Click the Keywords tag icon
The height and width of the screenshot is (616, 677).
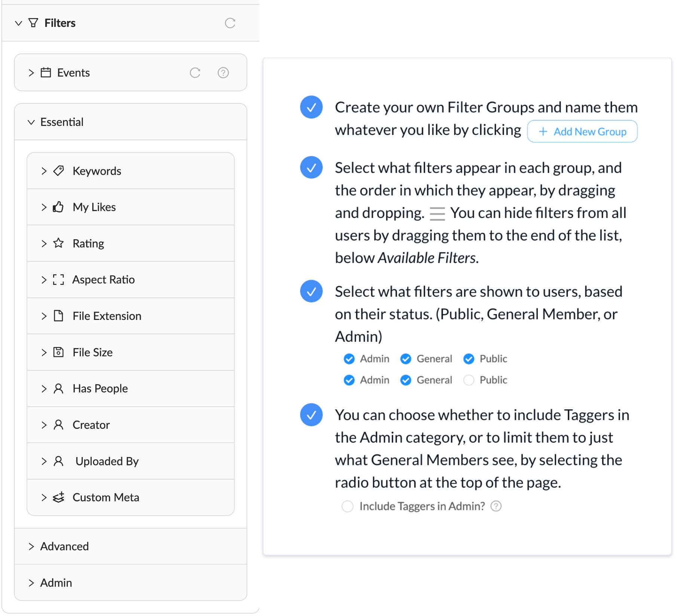(x=58, y=171)
